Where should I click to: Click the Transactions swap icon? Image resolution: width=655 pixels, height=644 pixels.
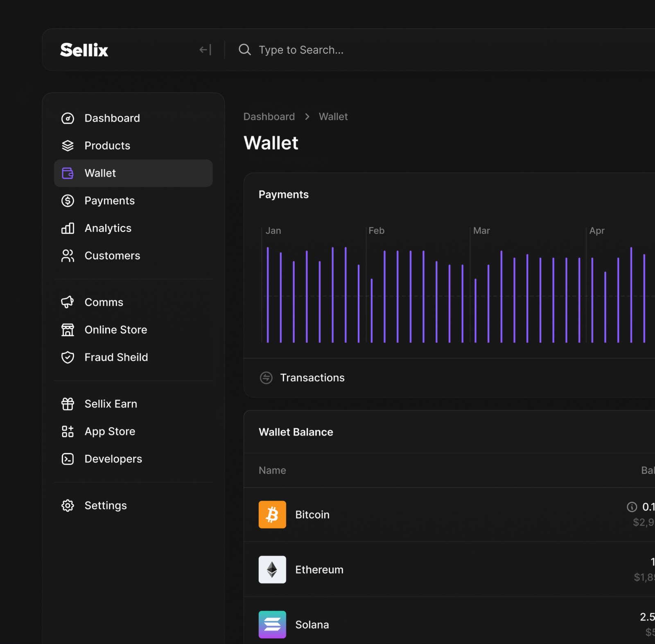coord(266,378)
